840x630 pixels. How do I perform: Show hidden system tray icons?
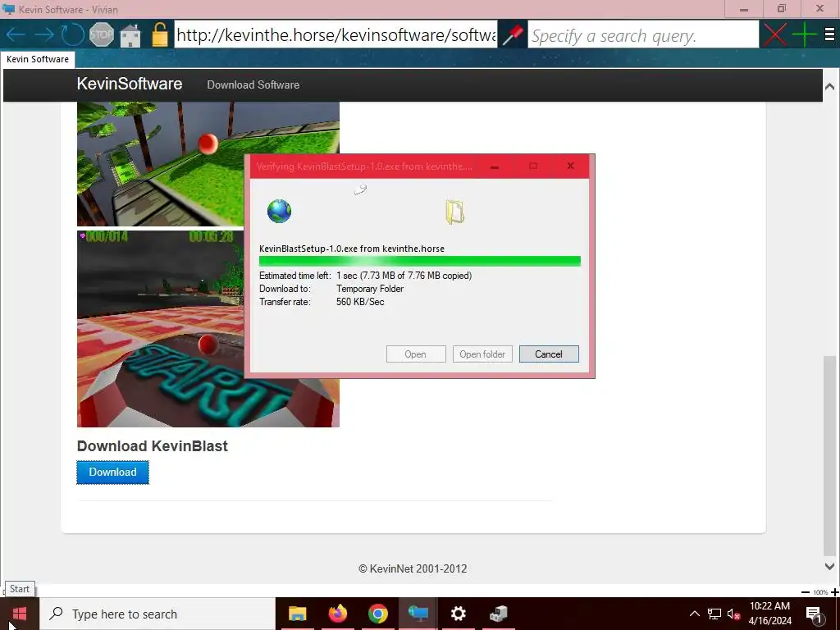click(x=694, y=614)
